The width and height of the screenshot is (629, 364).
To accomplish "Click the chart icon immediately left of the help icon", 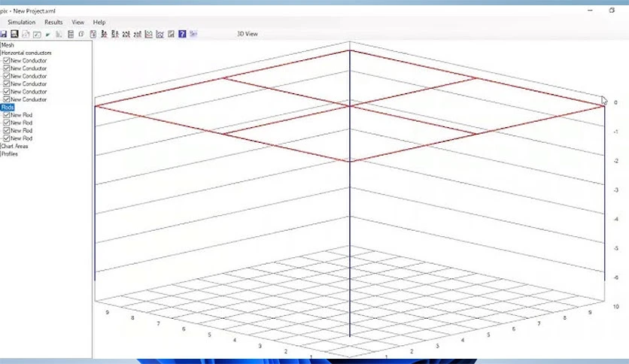I will (x=172, y=34).
